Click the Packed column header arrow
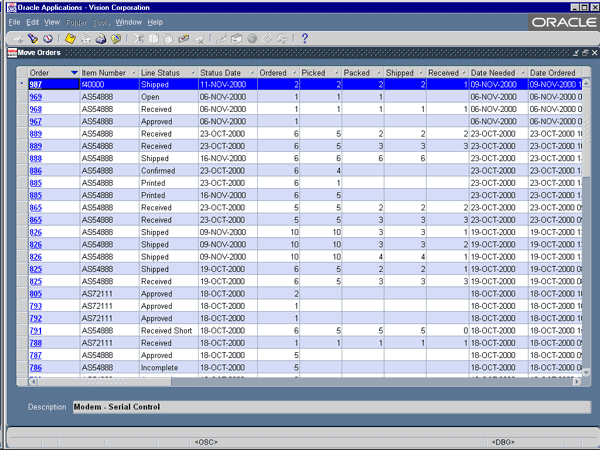 pos(379,73)
